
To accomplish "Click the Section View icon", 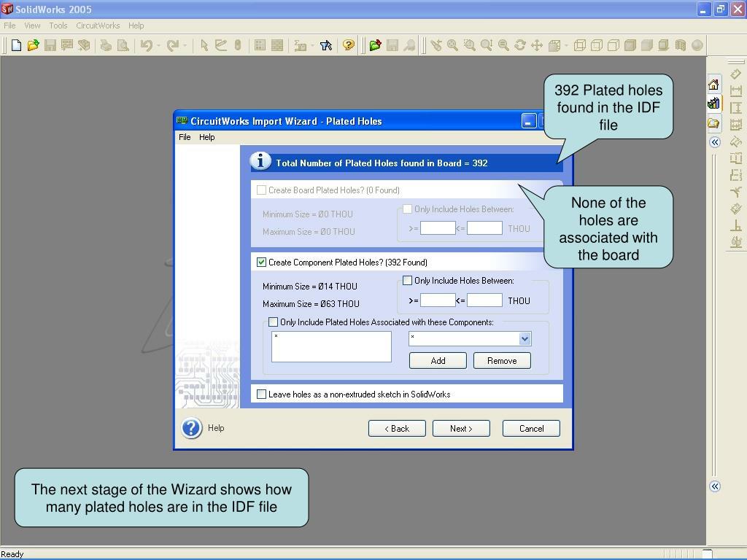I will coord(681,45).
